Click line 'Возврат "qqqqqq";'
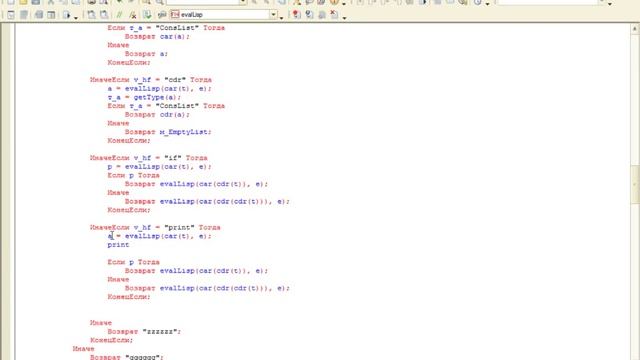This screenshot has height=360, width=640. (127, 357)
